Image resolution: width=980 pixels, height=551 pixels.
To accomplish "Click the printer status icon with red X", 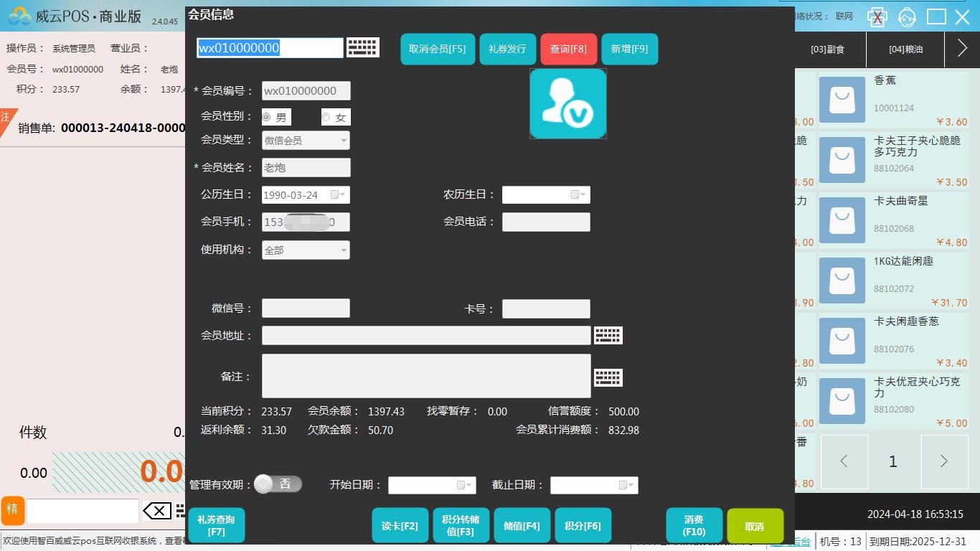I will pyautogui.click(x=877, y=17).
